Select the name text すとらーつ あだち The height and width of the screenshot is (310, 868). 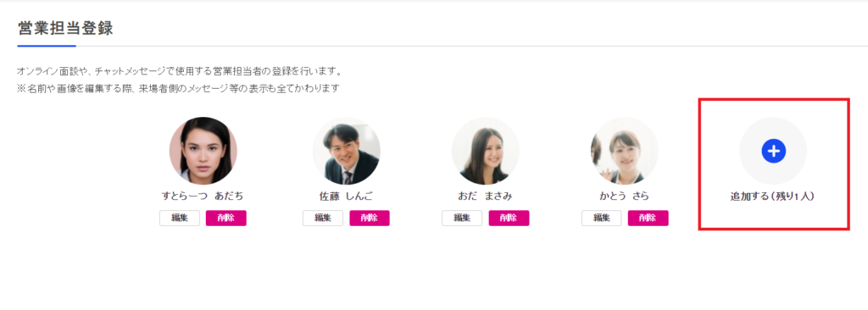pos(203,196)
